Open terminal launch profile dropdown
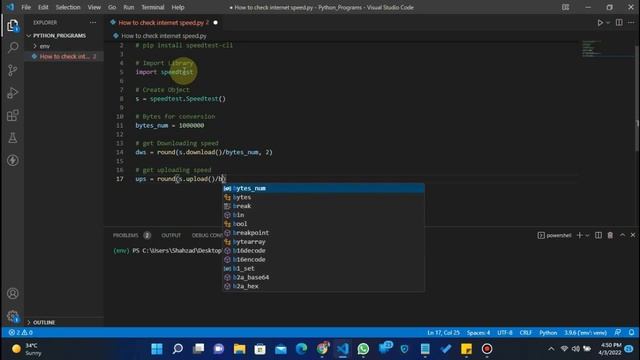Screen dimensions: 640x360 587,236
